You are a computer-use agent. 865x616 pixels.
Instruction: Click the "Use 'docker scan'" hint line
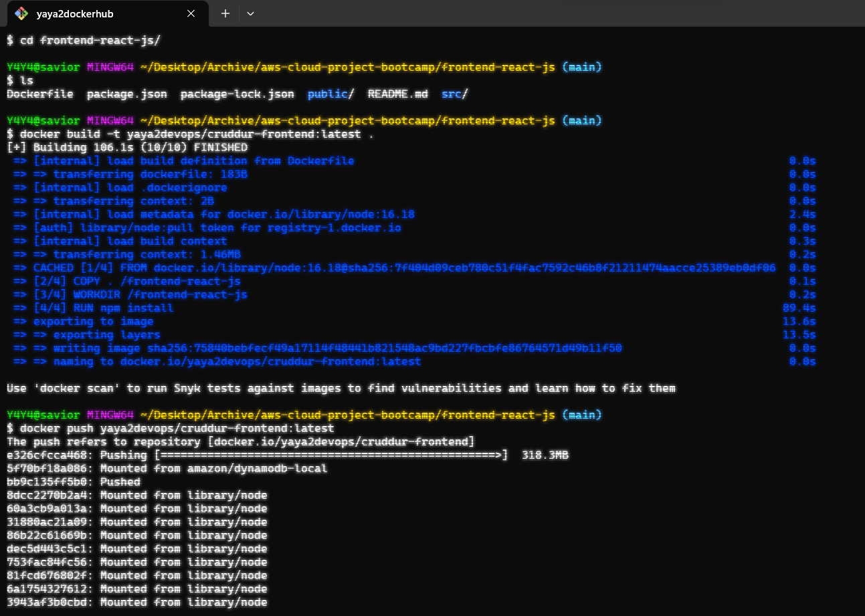pos(341,388)
